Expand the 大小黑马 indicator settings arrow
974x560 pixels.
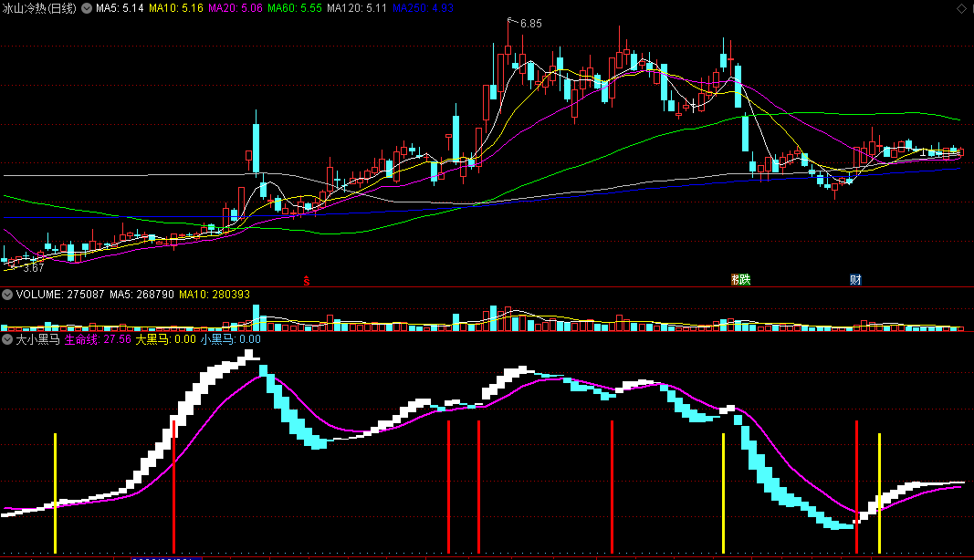click(x=6, y=339)
